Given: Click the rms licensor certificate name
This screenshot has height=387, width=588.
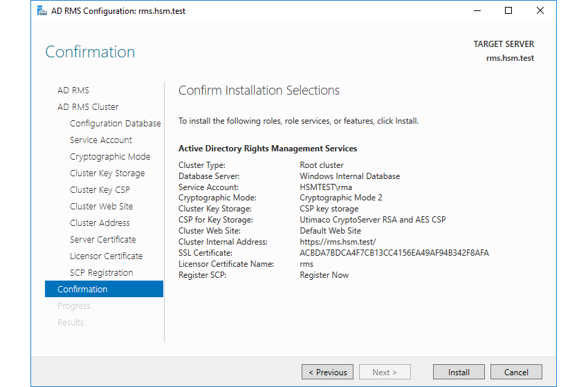Looking at the screenshot, I should tap(306, 264).
